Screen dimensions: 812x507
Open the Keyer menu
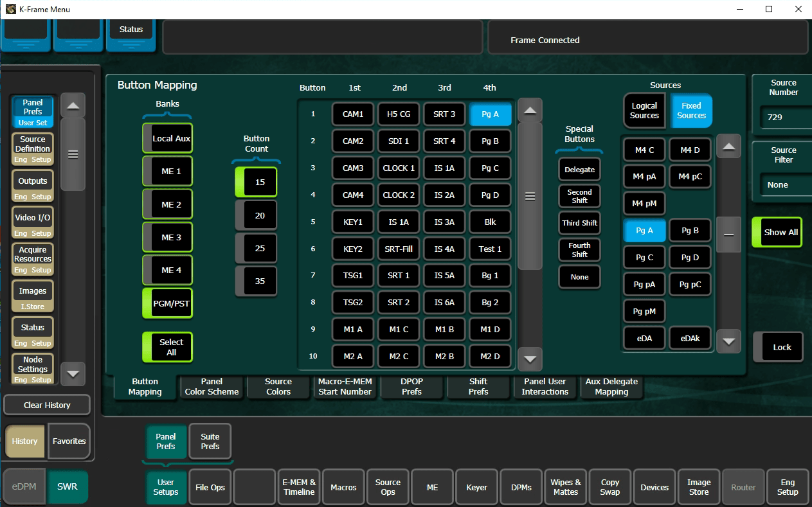pos(476,487)
